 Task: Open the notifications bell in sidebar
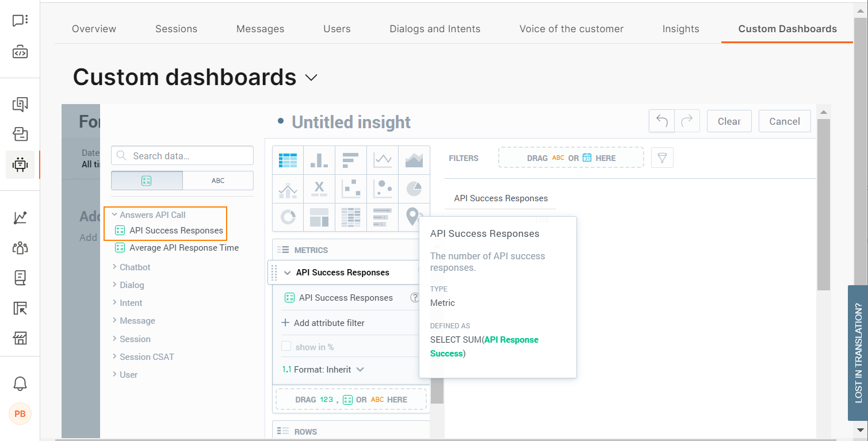[x=20, y=384]
